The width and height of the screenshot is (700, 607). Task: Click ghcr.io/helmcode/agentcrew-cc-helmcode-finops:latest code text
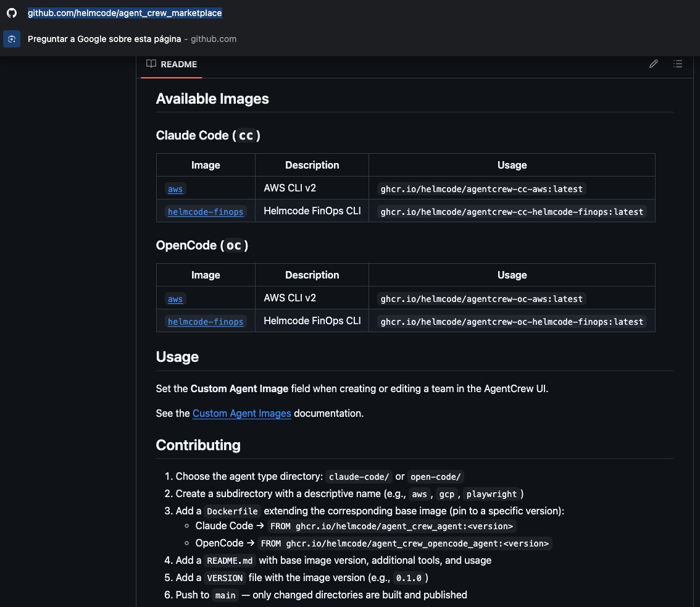click(512, 212)
